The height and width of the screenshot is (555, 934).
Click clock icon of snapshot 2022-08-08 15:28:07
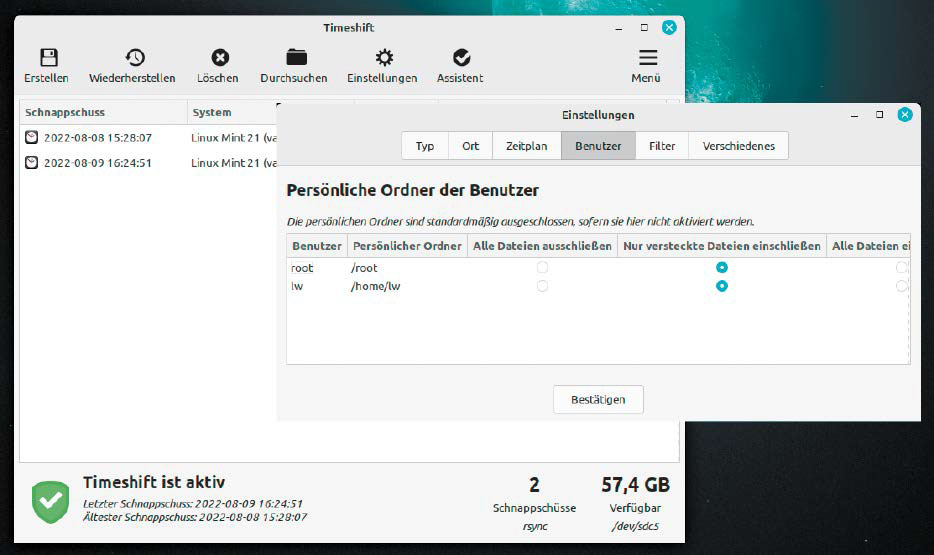(x=31, y=138)
